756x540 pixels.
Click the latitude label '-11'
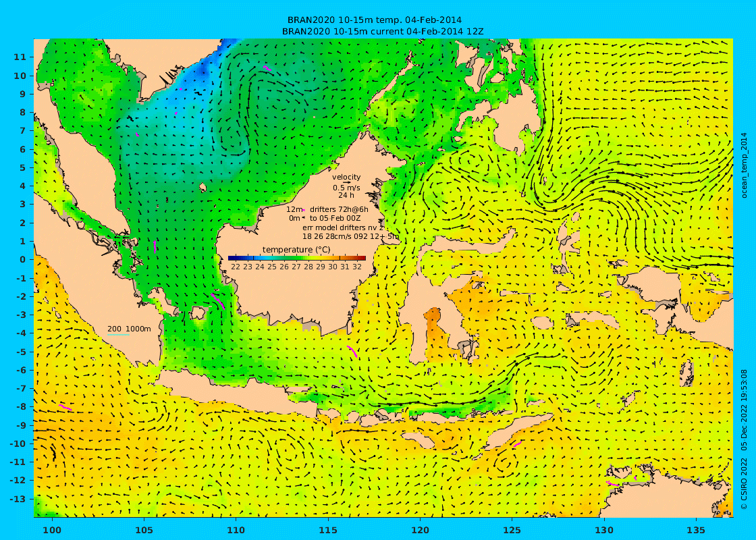(x=18, y=462)
